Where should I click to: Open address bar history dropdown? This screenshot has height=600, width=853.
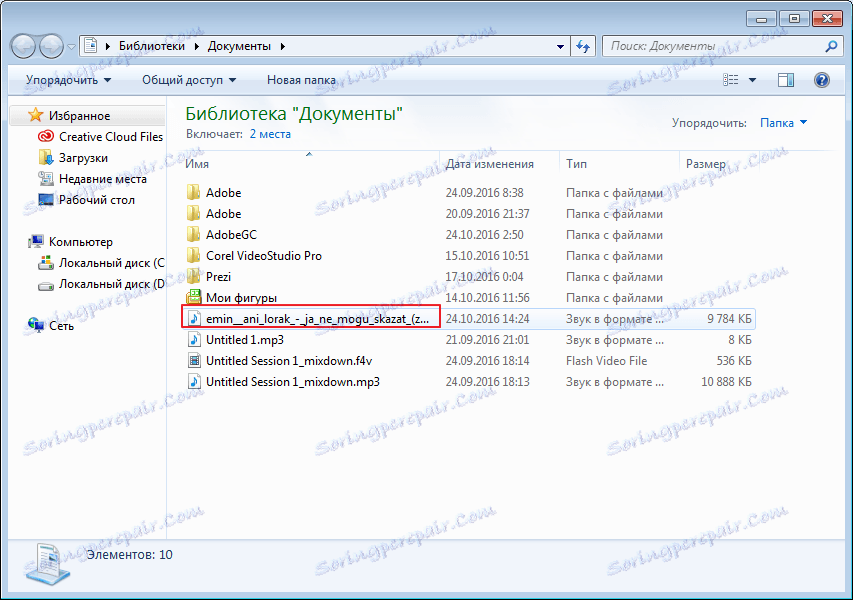(560, 47)
